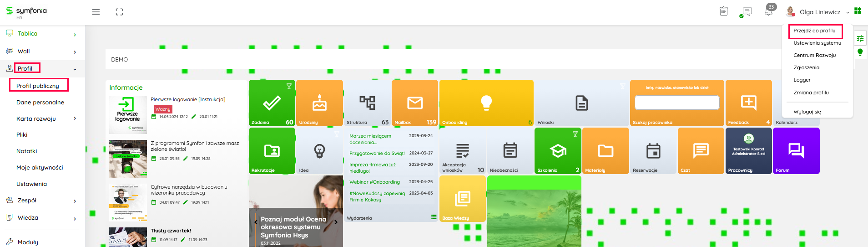Viewport: 868px width, 247px height.
Task: Toggle fullscreen mode icon
Action: (119, 12)
